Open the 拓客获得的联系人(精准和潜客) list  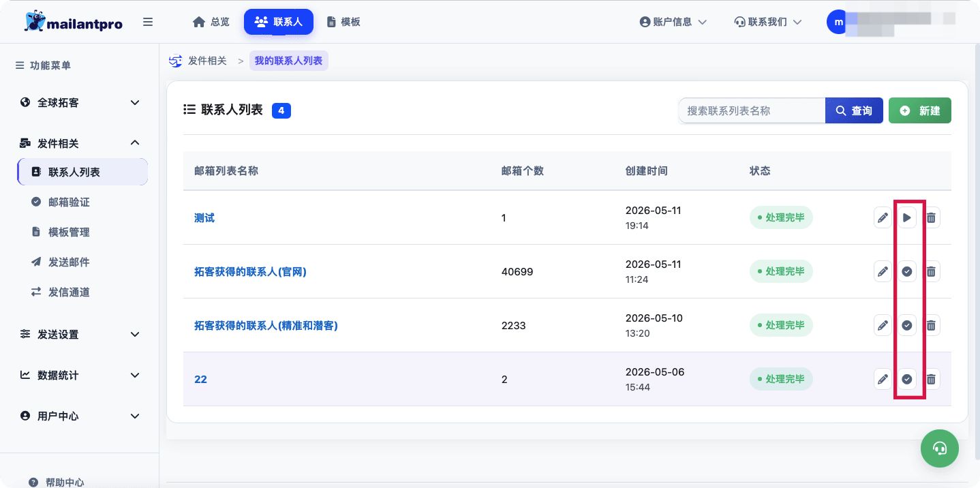266,326
